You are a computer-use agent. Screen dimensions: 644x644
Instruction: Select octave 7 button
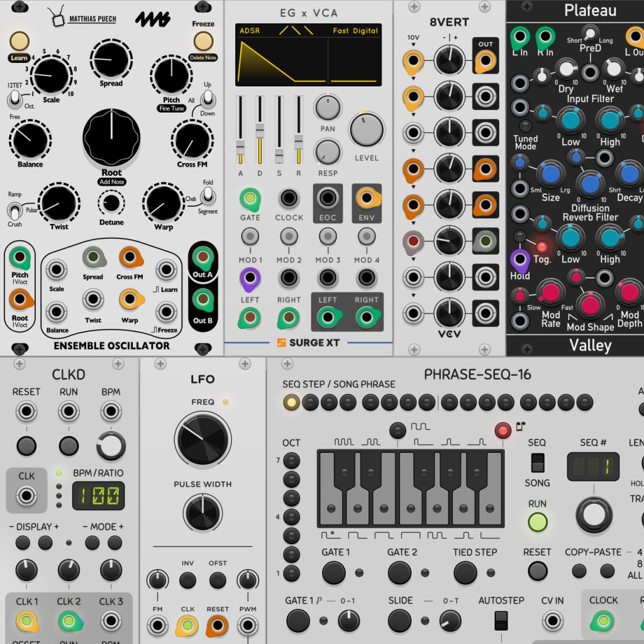coord(291,461)
